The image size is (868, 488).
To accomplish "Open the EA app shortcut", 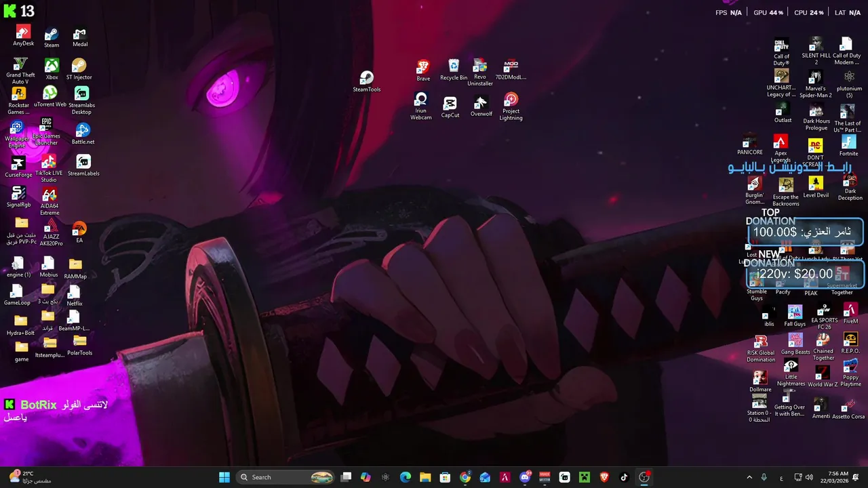I will pos(79,232).
